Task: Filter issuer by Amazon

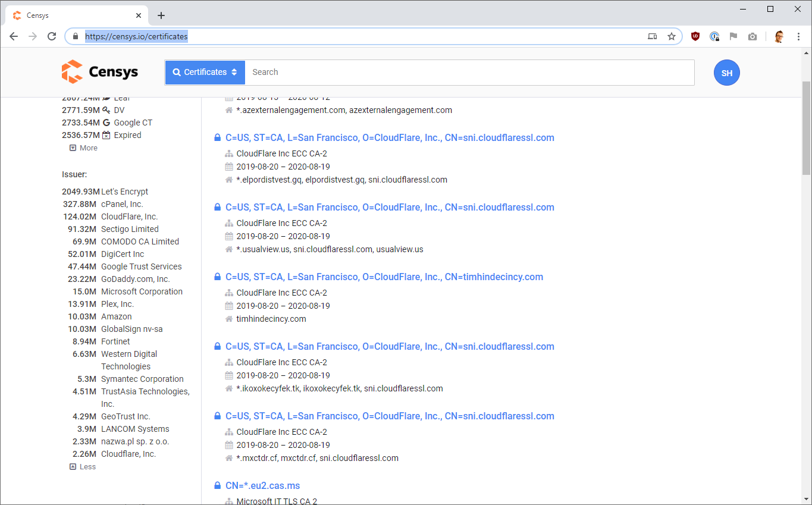Action: [x=117, y=316]
